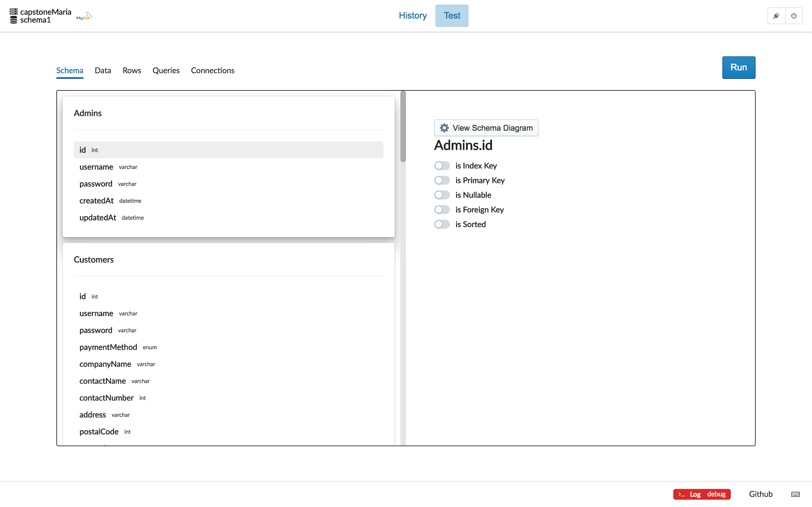Open the Github link in footer
The width and height of the screenshot is (812, 507).
pyautogui.click(x=760, y=494)
